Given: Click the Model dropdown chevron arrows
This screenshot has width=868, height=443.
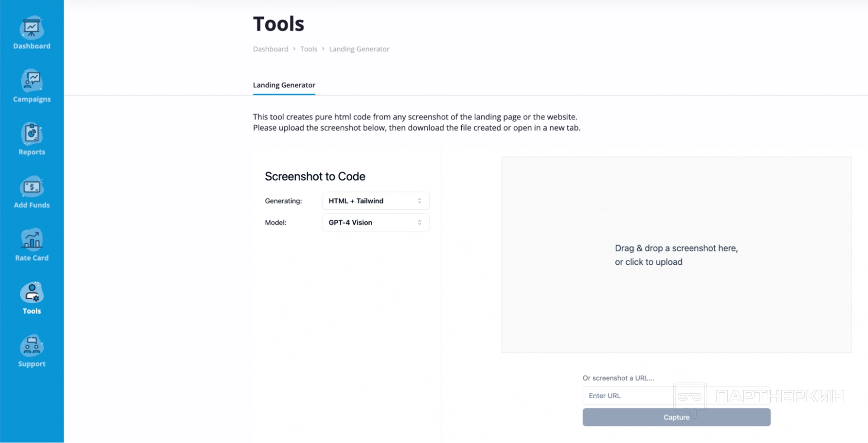Looking at the screenshot, I should [420, 223].
